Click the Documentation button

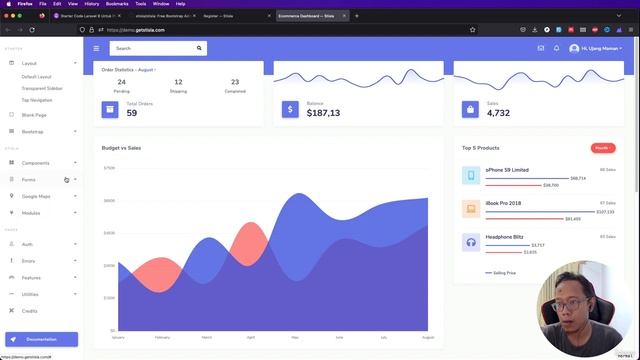[42, 339]
